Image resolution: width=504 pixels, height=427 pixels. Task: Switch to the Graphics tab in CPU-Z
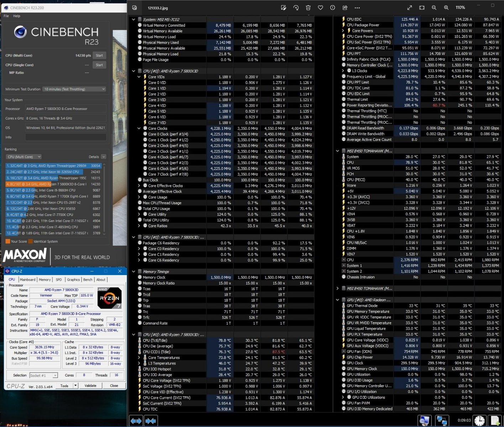coord(73,280)
